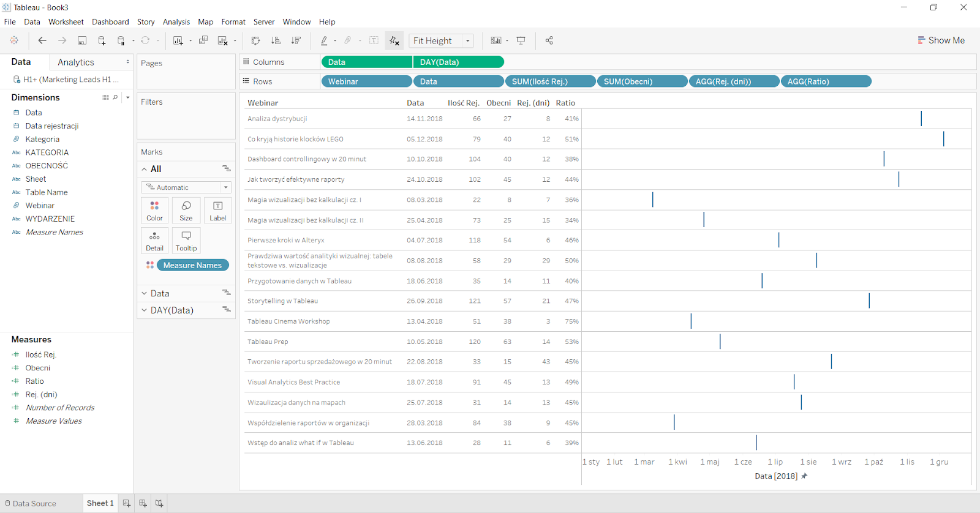
Task: Click the Presentation mode icon
Action: [x=521, y=40]
